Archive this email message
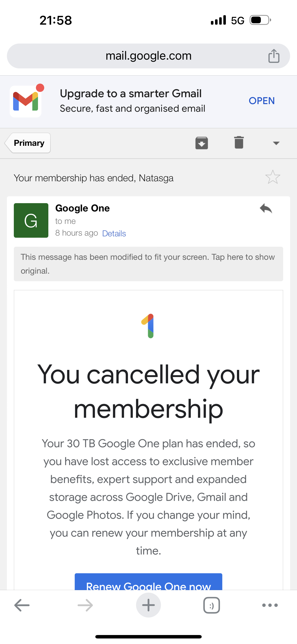Image resolution: width=297 pixels, height=644 pixels. [201, 143]
